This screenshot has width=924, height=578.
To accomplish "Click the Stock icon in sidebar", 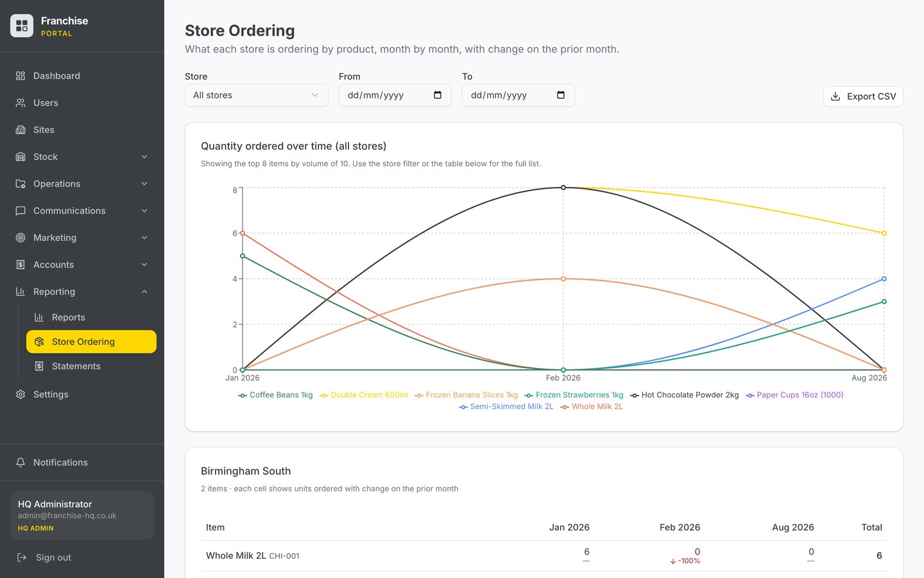I will tap(21, 157).
